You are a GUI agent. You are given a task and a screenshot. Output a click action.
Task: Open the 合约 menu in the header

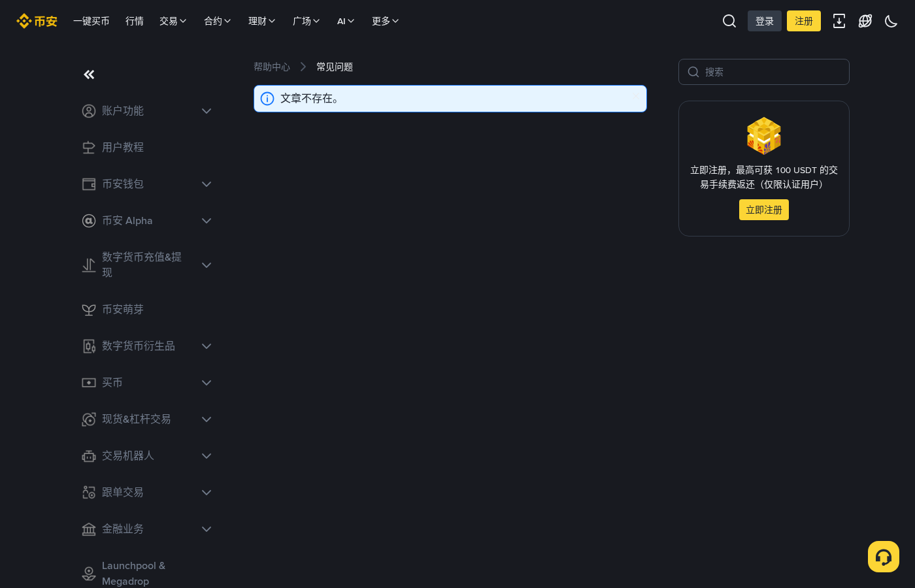[x=218, y=21]
